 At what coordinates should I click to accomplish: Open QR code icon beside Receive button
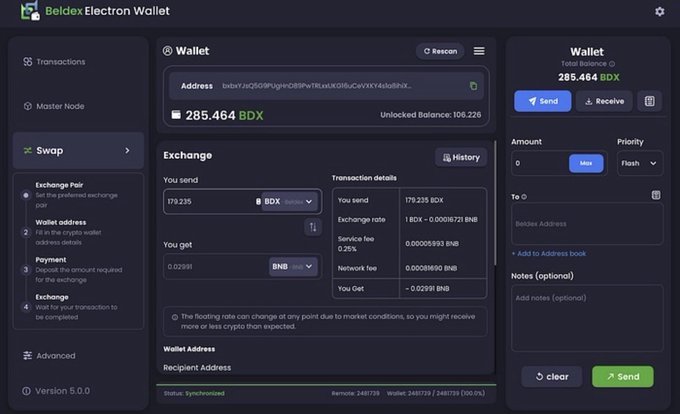tap(649, 101)
